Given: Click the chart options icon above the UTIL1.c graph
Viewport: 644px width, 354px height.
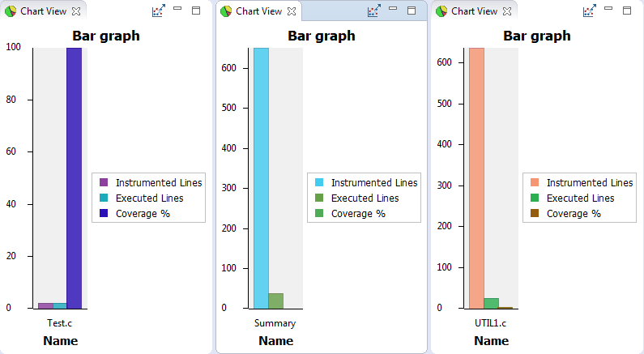Looking at the screenshot, I should pyautogui.click(x=589, y=11).
